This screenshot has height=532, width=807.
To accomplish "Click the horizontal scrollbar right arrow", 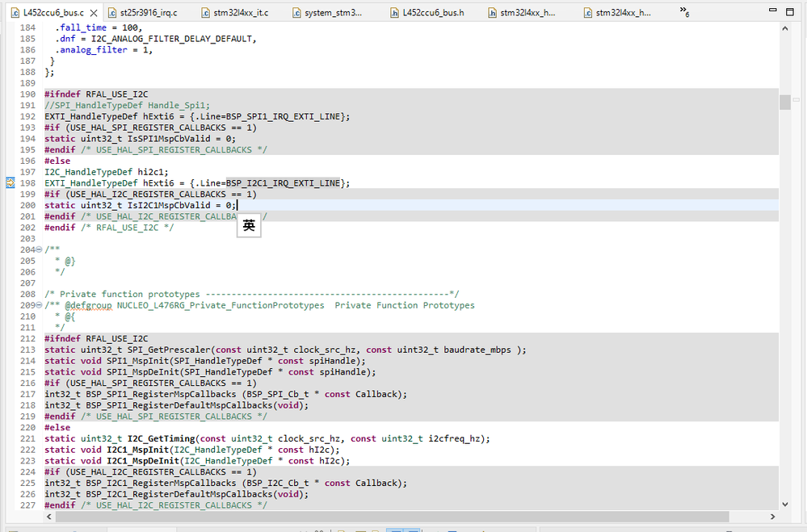I will pyautogui.click(x=772, y=517).
